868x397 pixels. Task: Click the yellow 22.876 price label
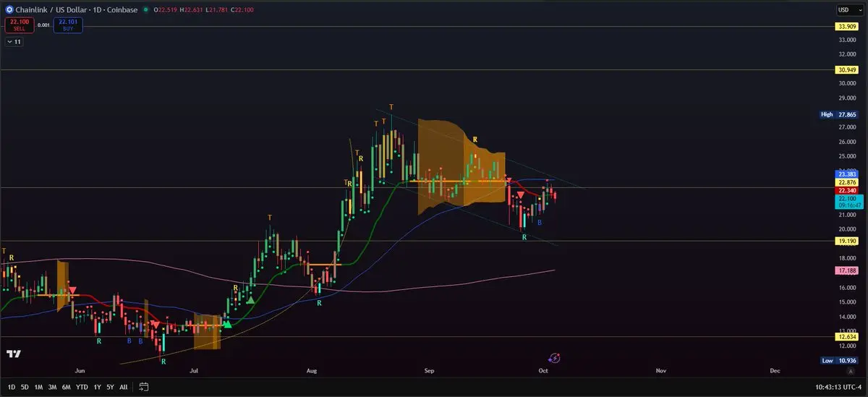846,182
